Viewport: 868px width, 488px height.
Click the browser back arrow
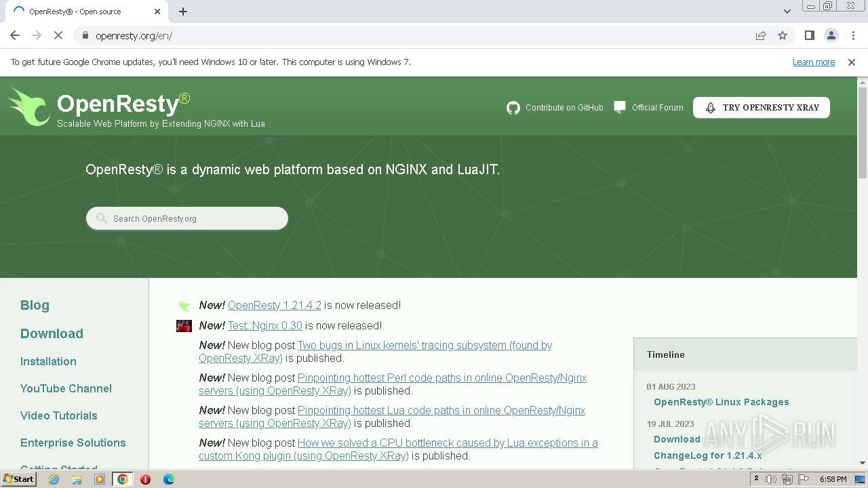click(x=15, y=35)
